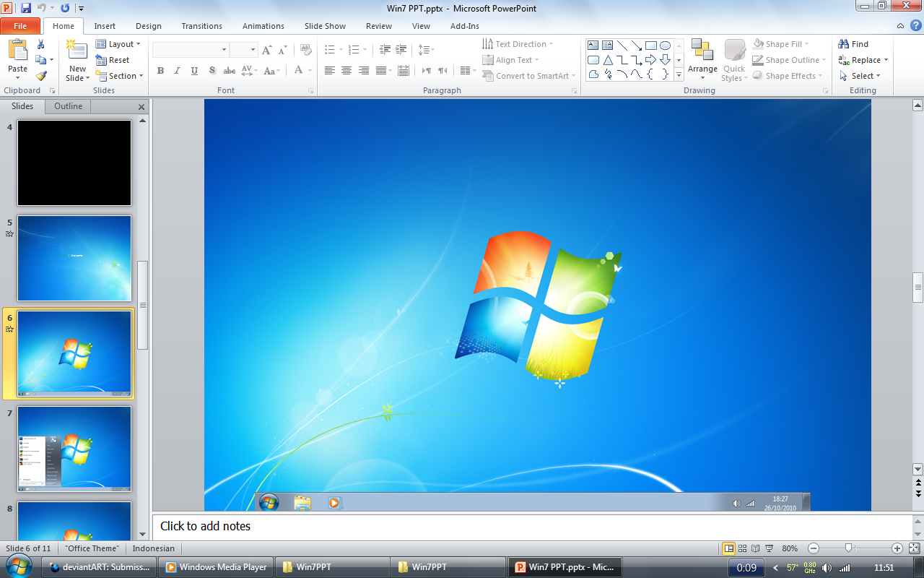This screenshot has width=924, height=578.
Task: Switch to the Insert ribbon tab
Action: [x=105, y=26]
